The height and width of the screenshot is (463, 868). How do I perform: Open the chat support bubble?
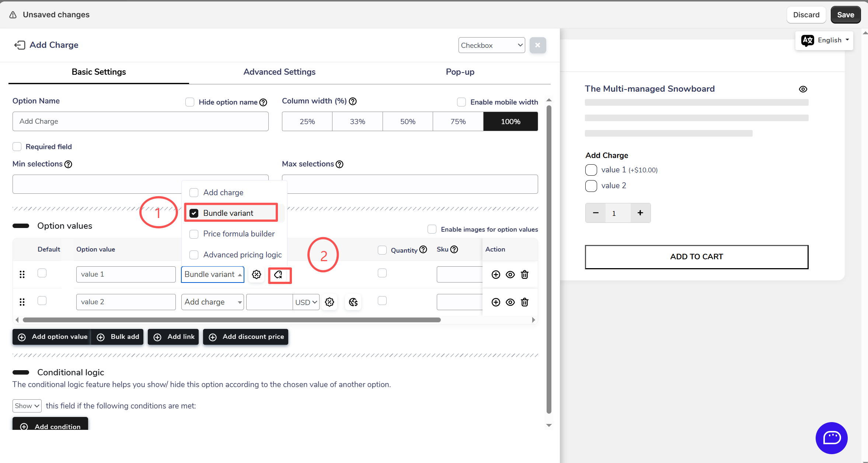click(x=832, y=438)
